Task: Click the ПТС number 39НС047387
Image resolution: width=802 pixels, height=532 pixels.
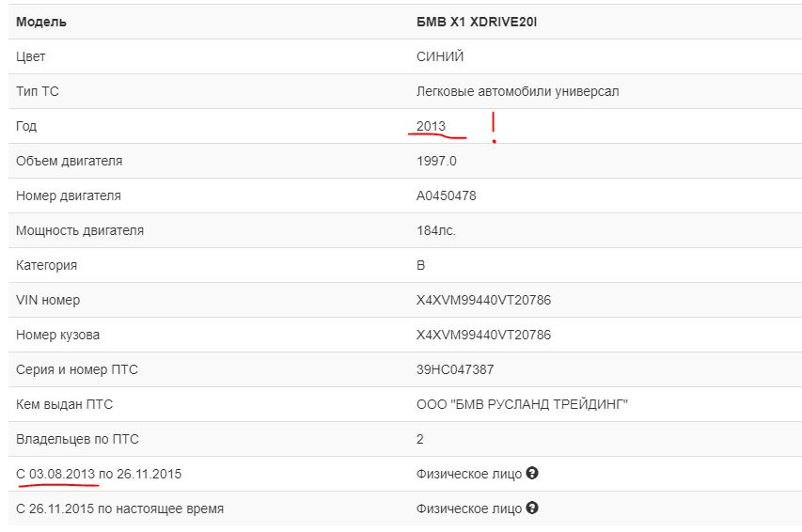Action: coord(455,369)
